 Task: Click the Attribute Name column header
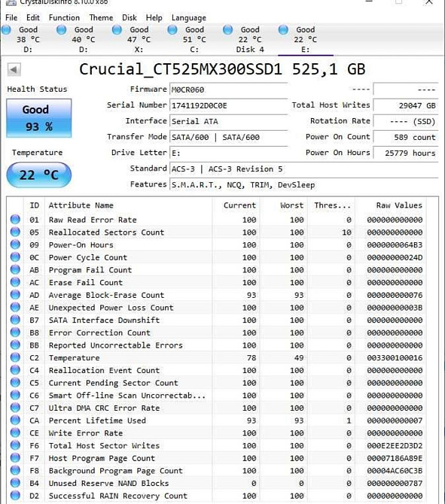129,205
